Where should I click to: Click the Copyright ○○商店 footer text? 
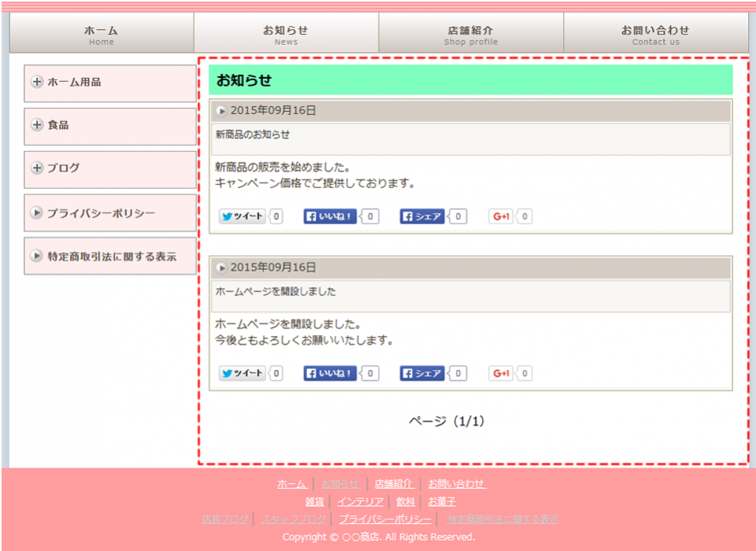(379, 537)
